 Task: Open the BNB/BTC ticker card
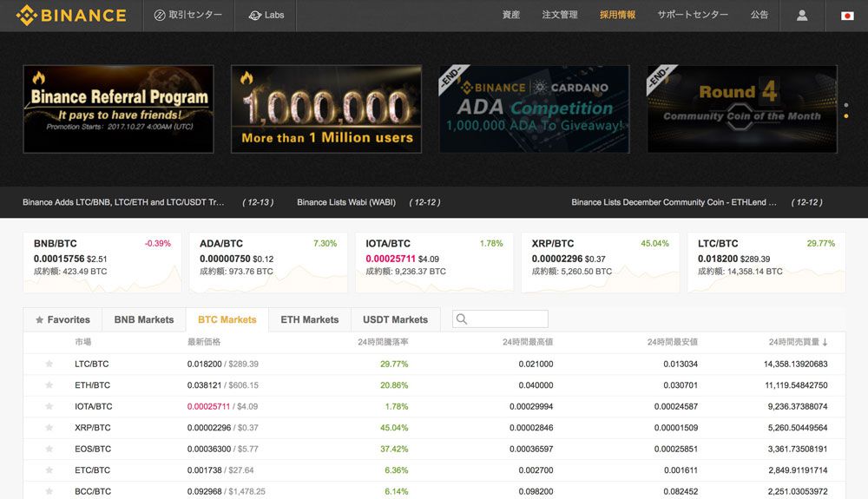click(x=102, y=262)
